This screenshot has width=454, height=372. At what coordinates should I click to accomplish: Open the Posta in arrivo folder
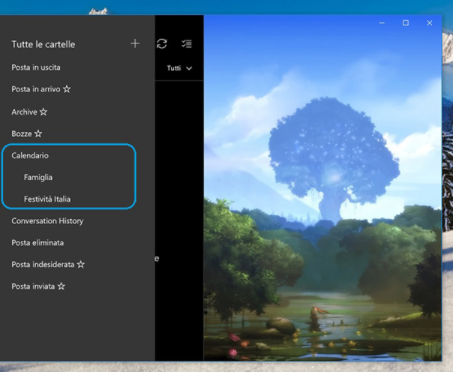36,89
